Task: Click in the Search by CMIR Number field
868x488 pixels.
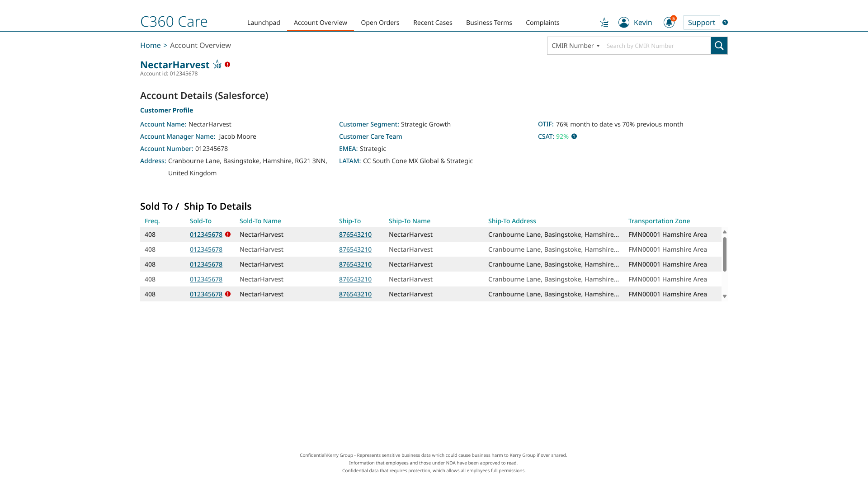Action: [x=656, y=45]
